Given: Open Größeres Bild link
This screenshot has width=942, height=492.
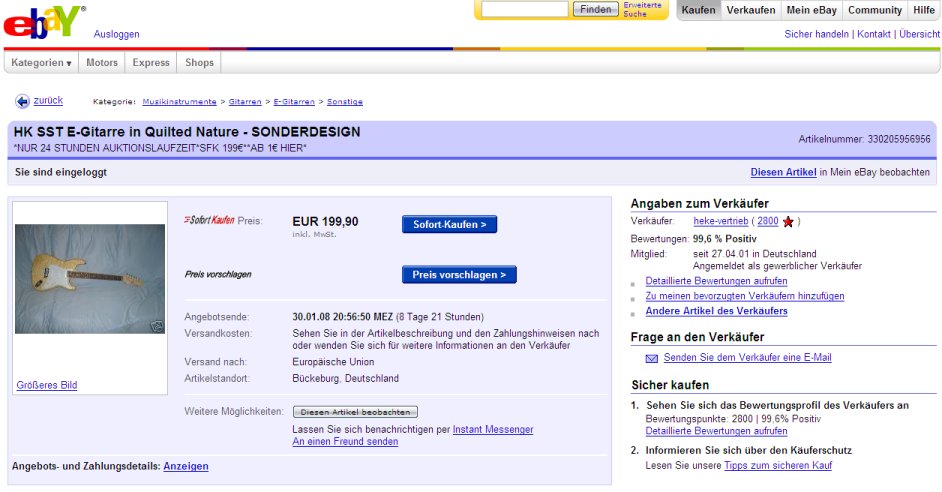Looking at the screenshot, I should pyautogui.click(x=47, y=385).
